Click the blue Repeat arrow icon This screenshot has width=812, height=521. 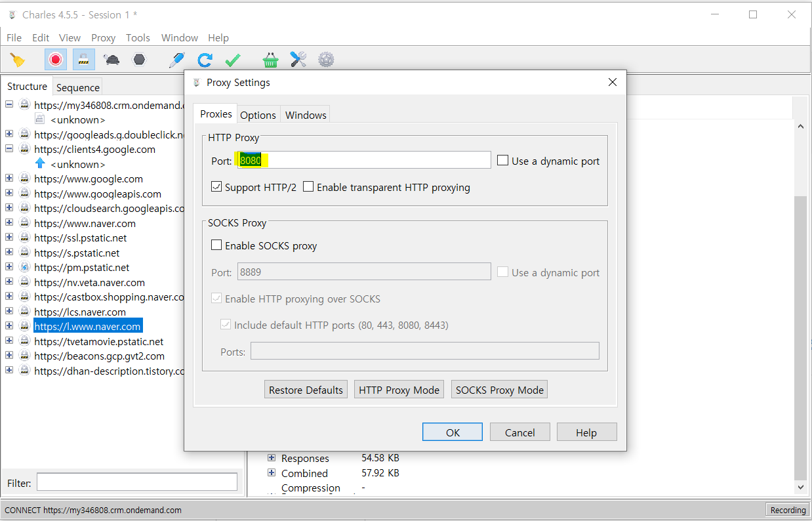pyautogui.click(x=205, y=60)
